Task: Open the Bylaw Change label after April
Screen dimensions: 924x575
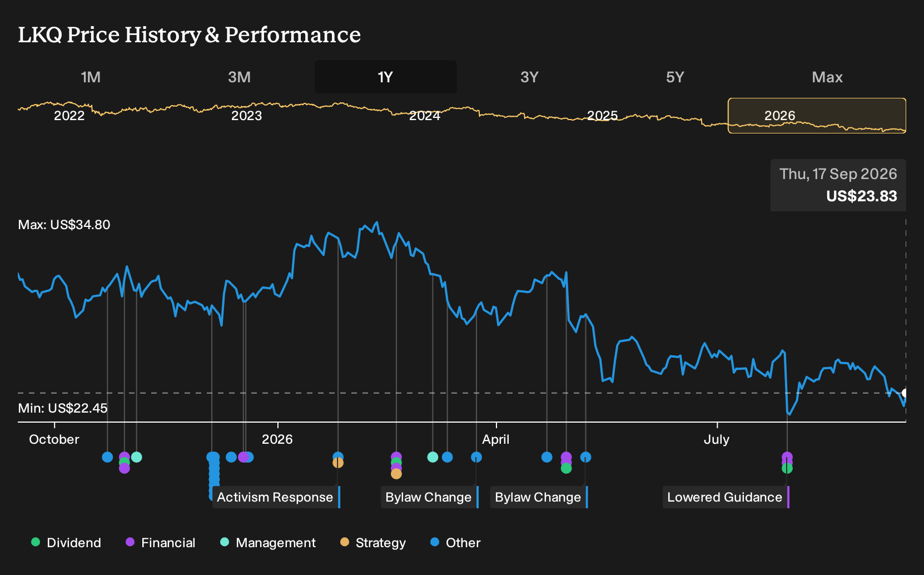Action: pos(539,497)
